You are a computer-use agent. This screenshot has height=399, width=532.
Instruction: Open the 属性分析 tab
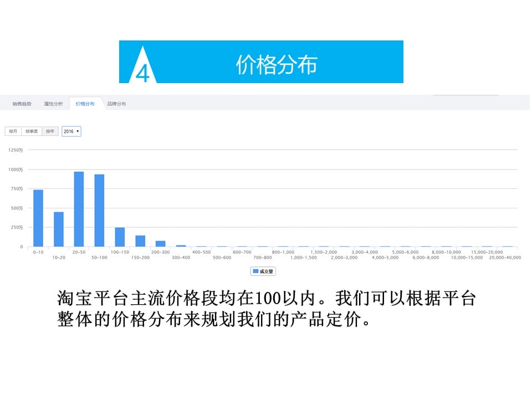coord(54,104)
